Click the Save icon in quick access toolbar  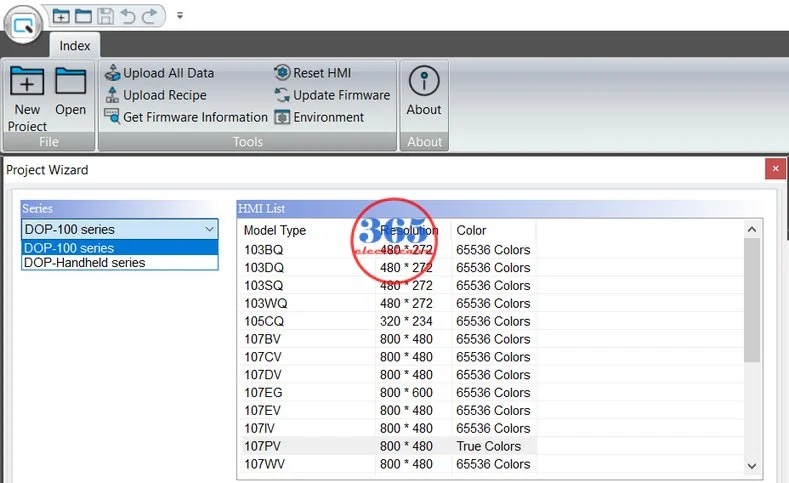(x=105, y=17)
